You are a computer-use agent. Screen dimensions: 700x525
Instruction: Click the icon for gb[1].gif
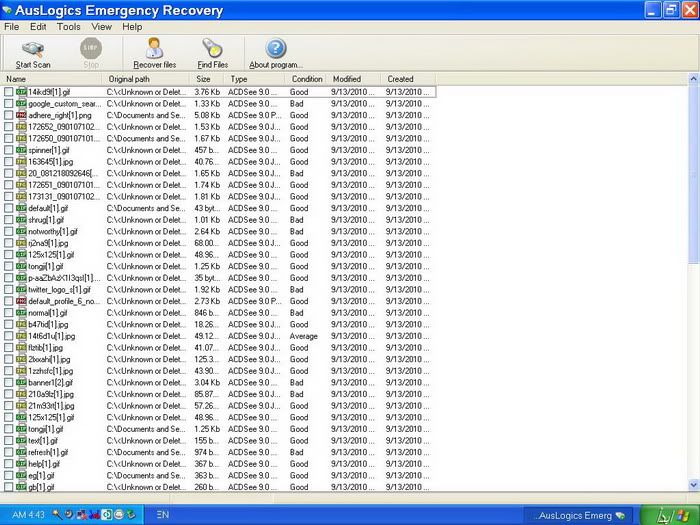(x=21, y=487)
